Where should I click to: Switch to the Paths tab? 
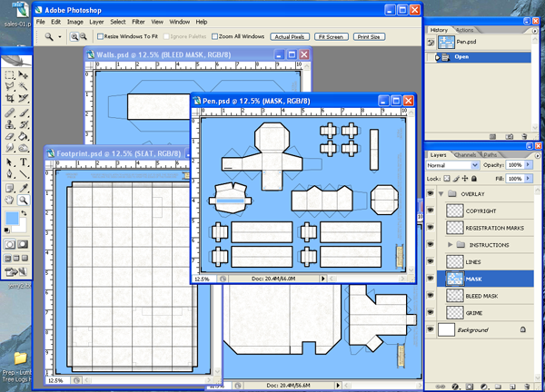coord(490,155)
